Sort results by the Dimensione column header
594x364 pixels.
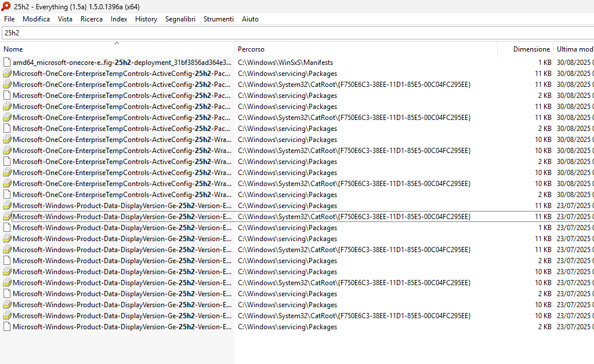coord(525,49)
